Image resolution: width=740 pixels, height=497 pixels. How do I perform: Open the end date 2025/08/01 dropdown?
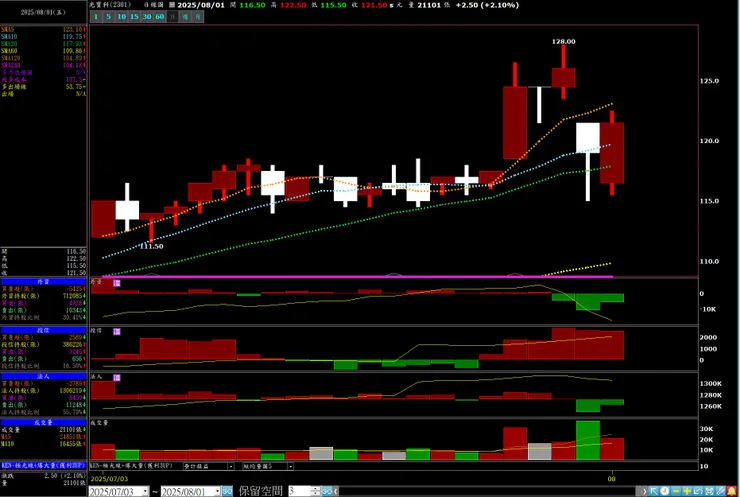tap(217, 491)
